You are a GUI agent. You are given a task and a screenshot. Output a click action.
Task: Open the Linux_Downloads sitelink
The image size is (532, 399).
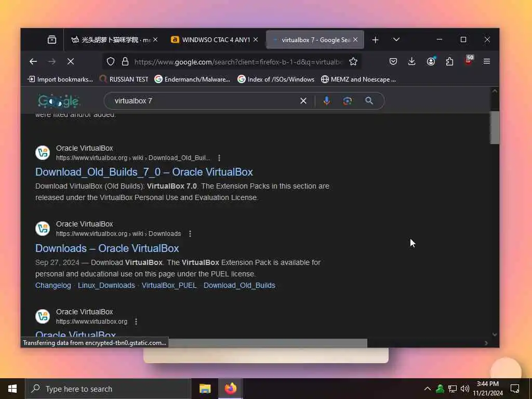(106, 285)
